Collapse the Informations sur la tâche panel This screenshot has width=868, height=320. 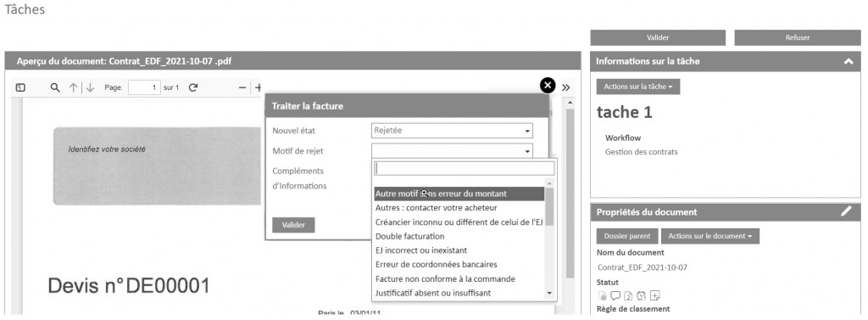click(x=848, y=62)
